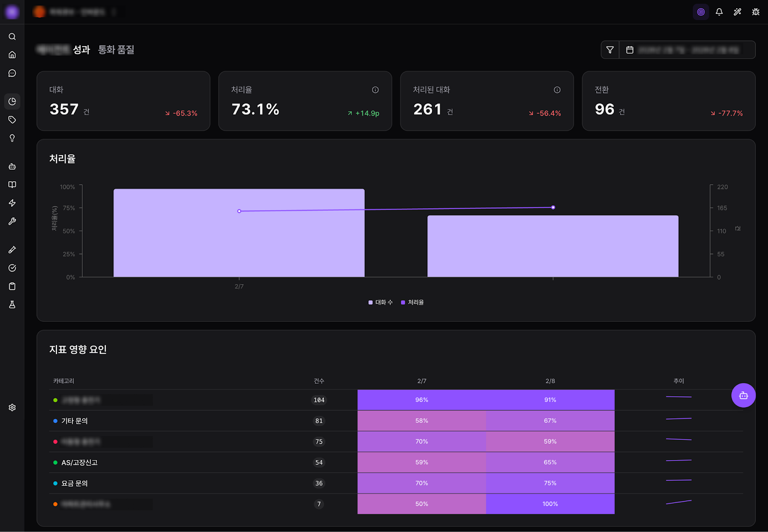
Task: Open the settings gear in sidebar
Action: [x=12, y=407]
